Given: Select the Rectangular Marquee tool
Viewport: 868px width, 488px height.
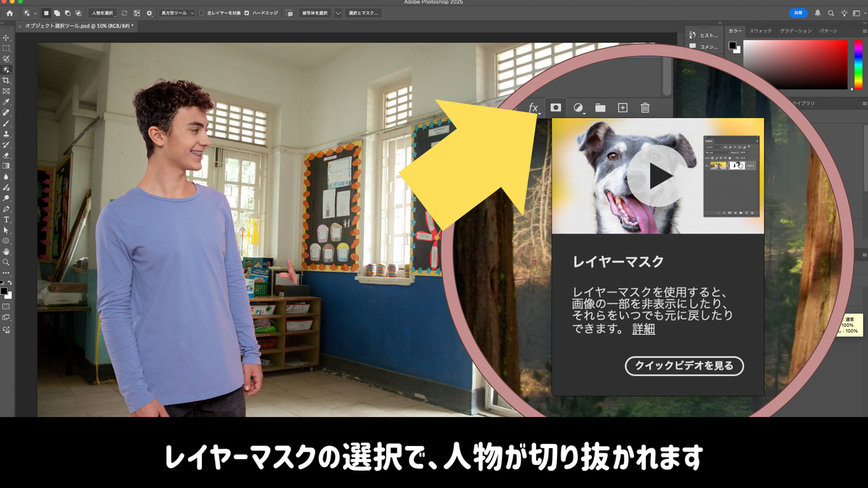Looking at the screenshot, I should (x=7, y=48).
